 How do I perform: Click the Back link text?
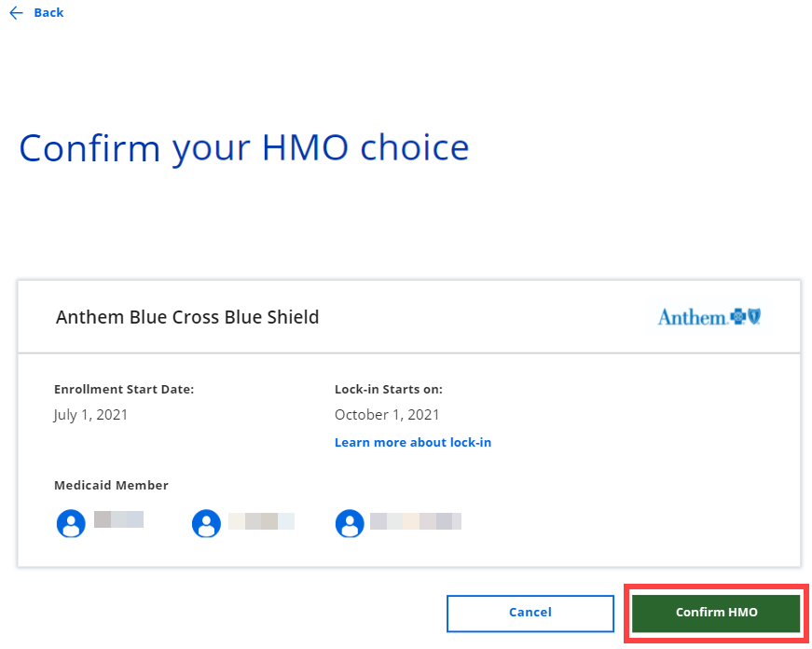point(48,13)
